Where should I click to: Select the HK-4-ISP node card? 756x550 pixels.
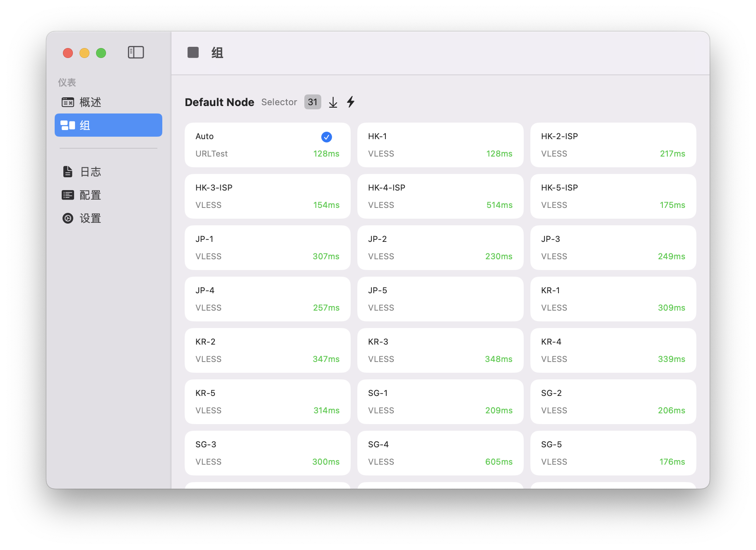(x=440, y=196)
